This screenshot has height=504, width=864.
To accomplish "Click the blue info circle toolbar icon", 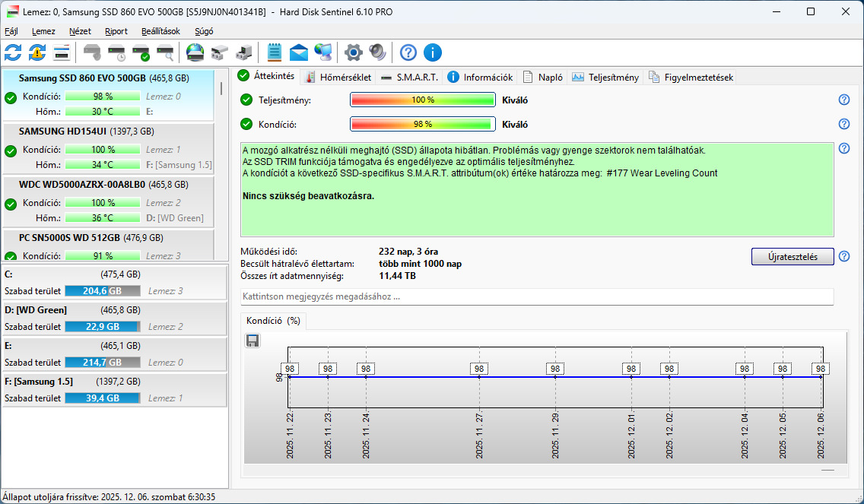I will pos(433,52).
